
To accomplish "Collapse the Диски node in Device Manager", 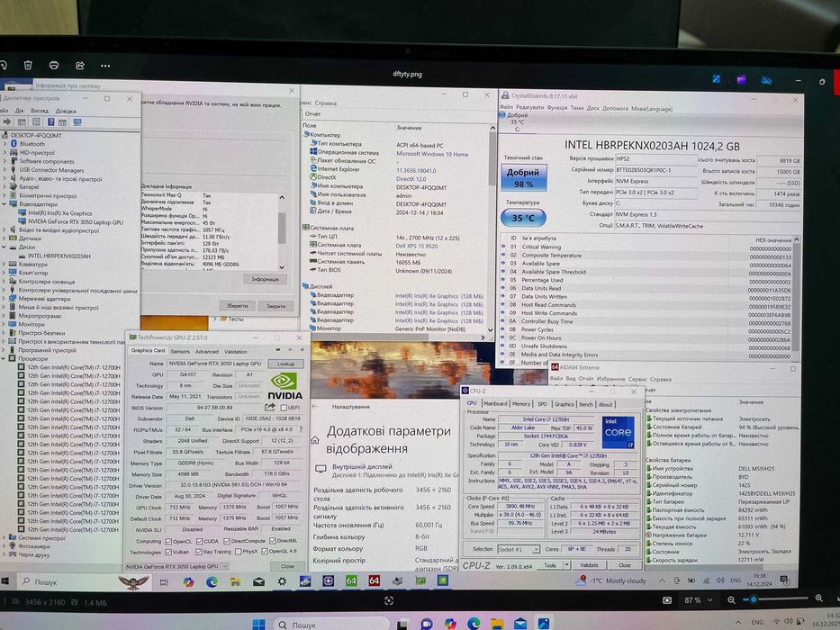I will click(x=5, y=247).
